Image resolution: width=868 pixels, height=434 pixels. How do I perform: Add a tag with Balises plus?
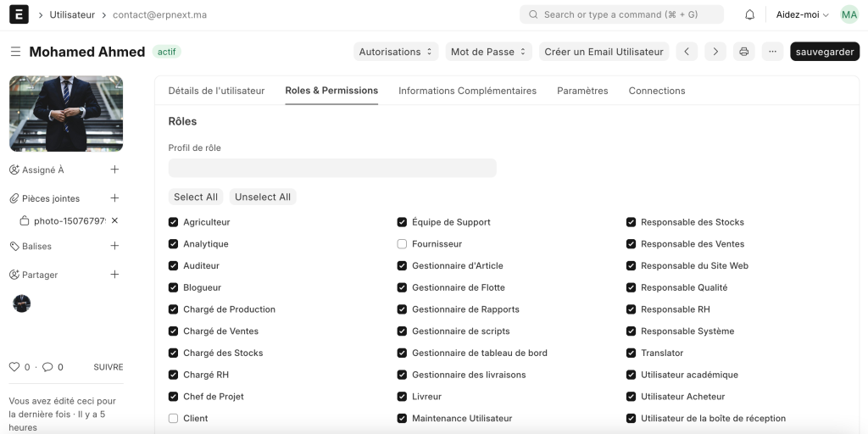[x=114, y=246]
